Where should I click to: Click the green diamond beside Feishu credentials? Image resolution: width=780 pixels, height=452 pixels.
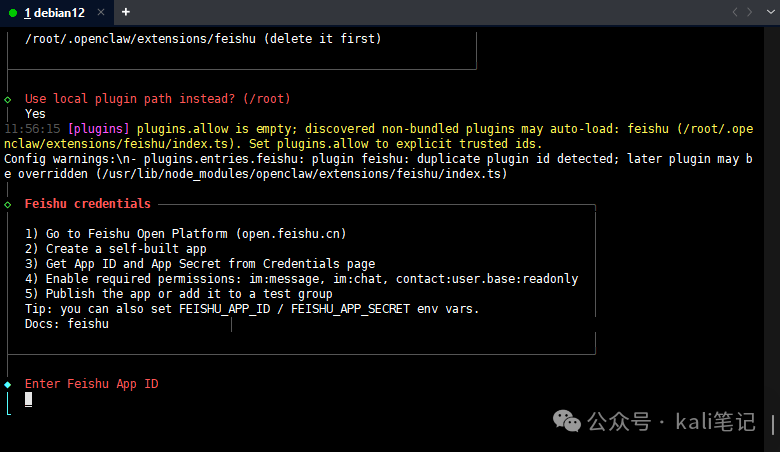[8, 204]
